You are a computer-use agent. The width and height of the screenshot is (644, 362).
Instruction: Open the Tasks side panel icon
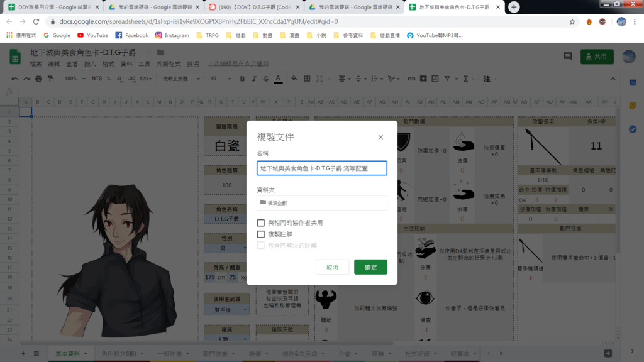click(633, 129)
